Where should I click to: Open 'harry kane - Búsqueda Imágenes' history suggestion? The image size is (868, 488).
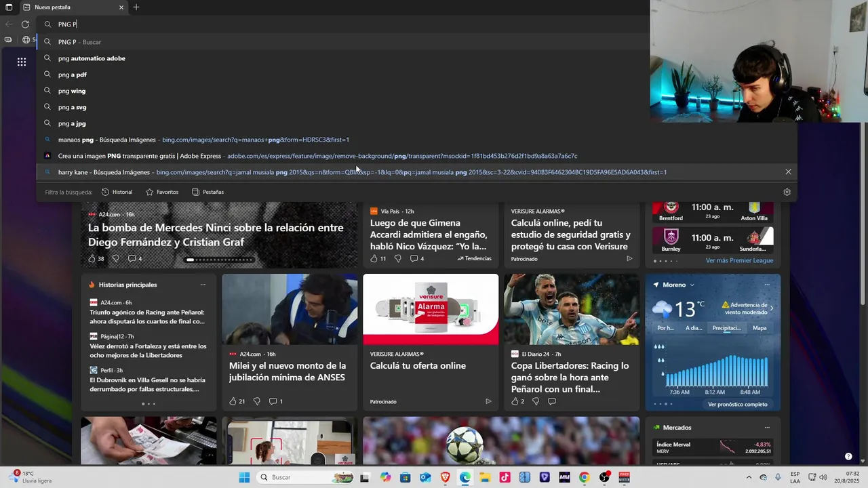(x=416, y=172)
